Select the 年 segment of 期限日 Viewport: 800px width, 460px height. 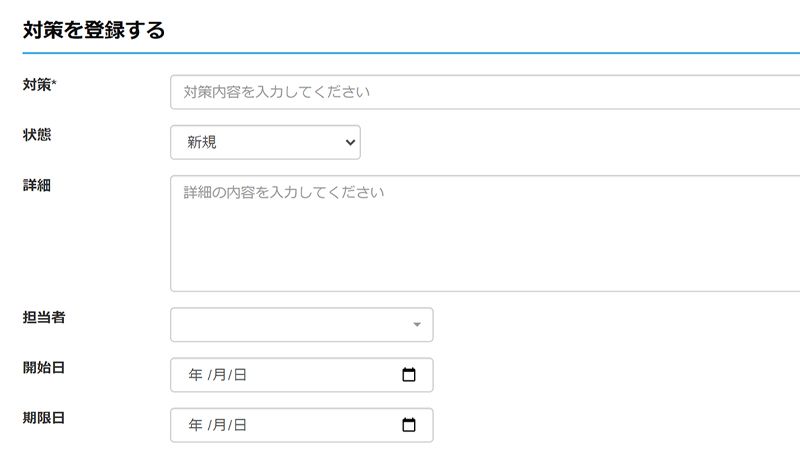pos(195,425)
